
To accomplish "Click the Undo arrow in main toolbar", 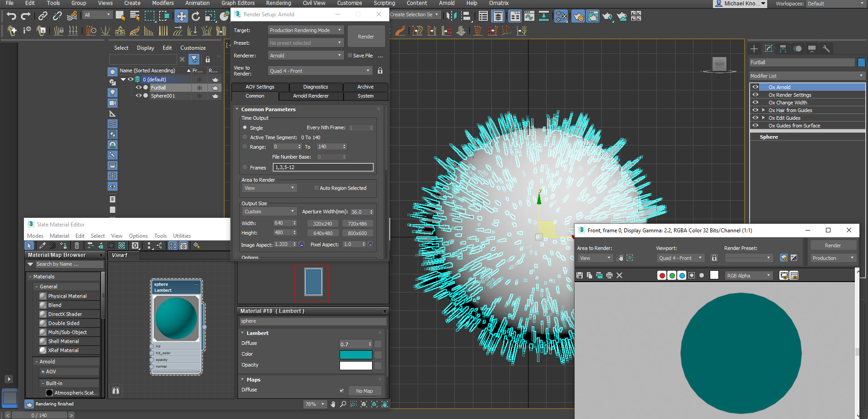I will [x=11, y=16].
